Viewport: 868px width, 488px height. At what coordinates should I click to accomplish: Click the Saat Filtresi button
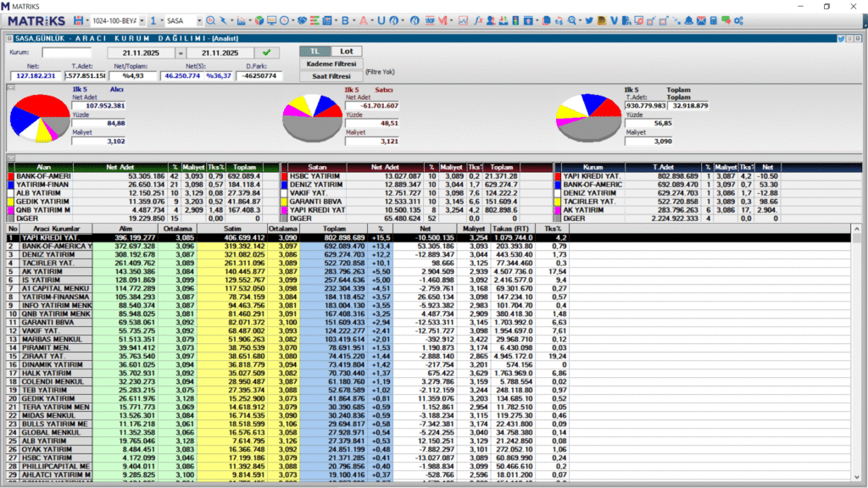click(x=331, y=76)
